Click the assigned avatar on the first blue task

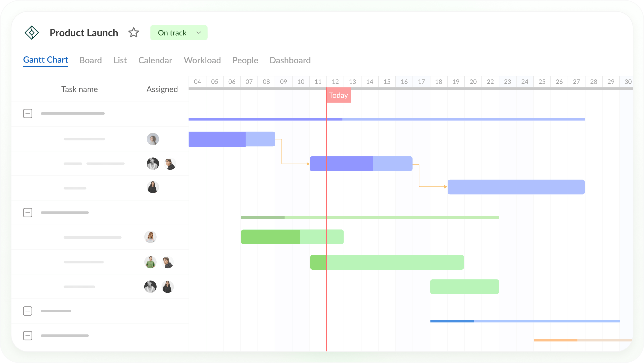click(153, 138)
